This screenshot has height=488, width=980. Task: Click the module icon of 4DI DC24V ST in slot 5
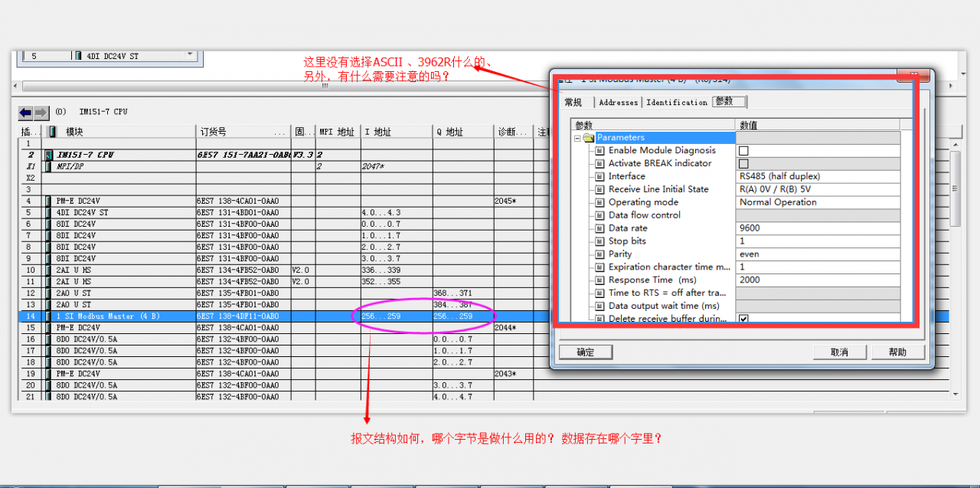(48, 212)
